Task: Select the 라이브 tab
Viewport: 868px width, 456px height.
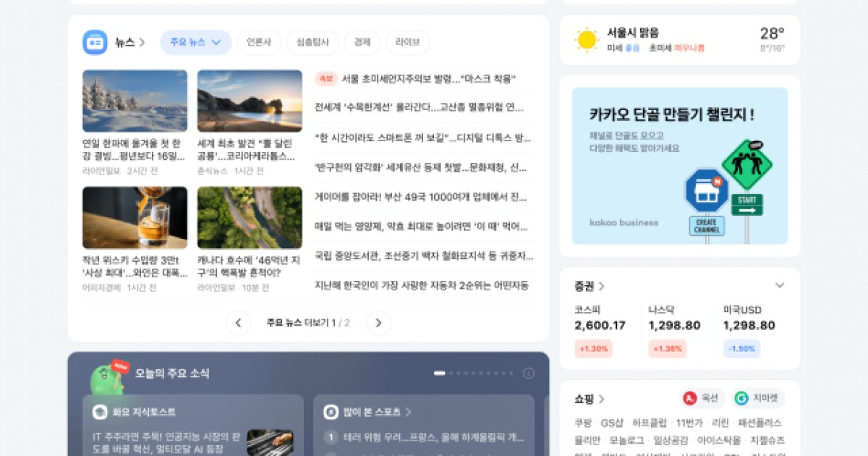Action: (x=407, y=43)
